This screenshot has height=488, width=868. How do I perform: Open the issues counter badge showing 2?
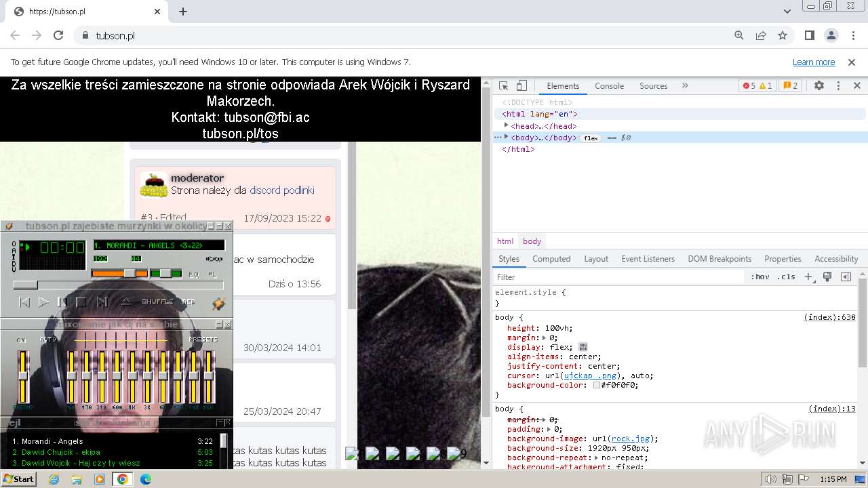pyautogui.click(x=791, y=86)
